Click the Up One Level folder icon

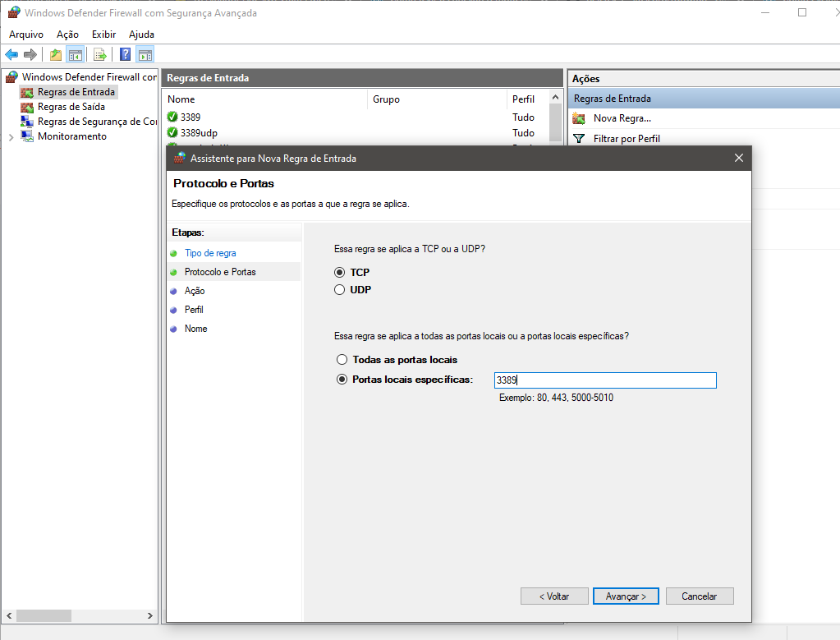(56, 54)
